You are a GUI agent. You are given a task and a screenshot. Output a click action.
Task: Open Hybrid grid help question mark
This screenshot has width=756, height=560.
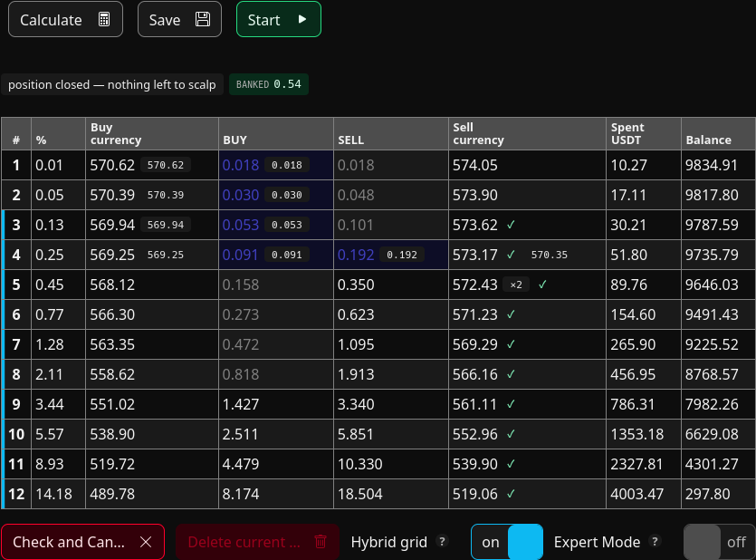click(x=442, y=541)
